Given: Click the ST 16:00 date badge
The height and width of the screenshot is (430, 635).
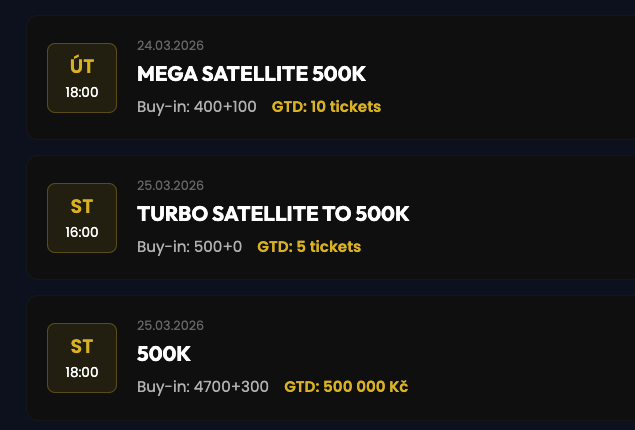Looking at the screenshot, I should pos(82,218).
